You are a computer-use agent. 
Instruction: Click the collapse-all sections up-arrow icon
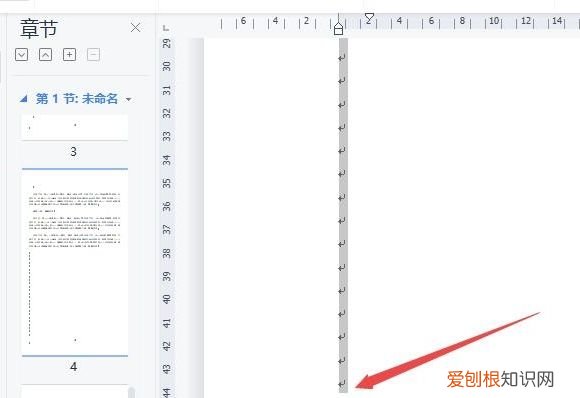click(x=45, y=55)
